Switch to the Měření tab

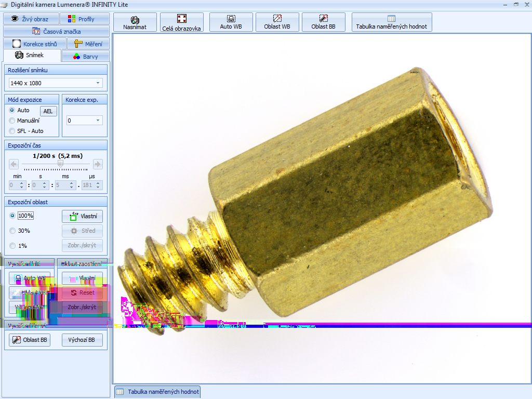tap(88, 44)
